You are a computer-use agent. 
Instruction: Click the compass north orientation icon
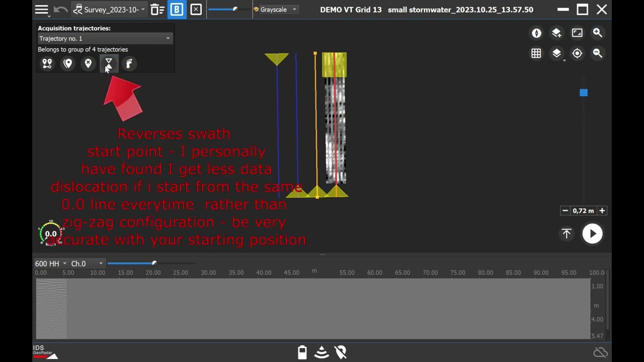pos(536,33)
